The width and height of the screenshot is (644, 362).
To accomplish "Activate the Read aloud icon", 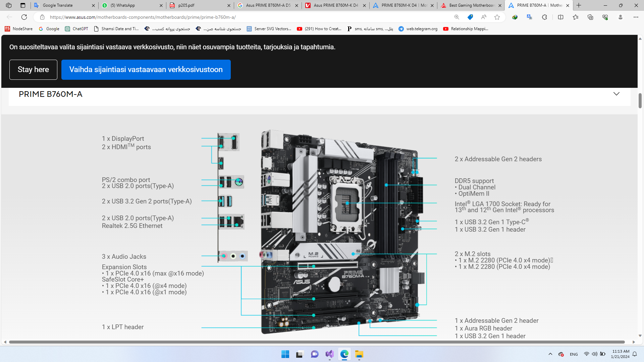I will click(x=483, y=17).
